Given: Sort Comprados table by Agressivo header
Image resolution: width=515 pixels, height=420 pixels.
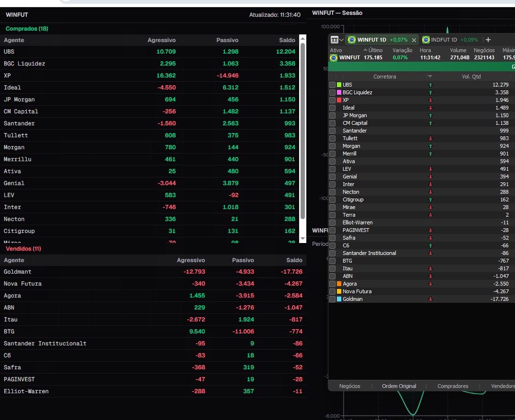Looking at the screenshot, I should [161, 40].
